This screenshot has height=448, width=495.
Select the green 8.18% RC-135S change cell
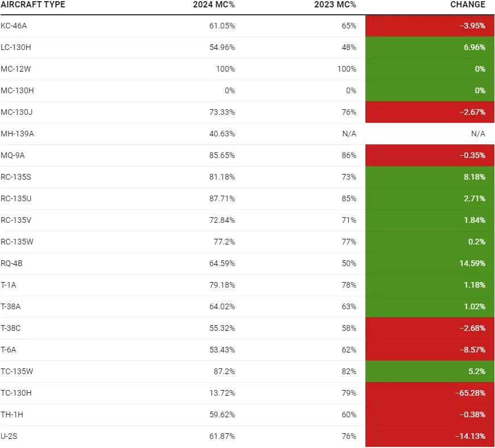point(430,177)
